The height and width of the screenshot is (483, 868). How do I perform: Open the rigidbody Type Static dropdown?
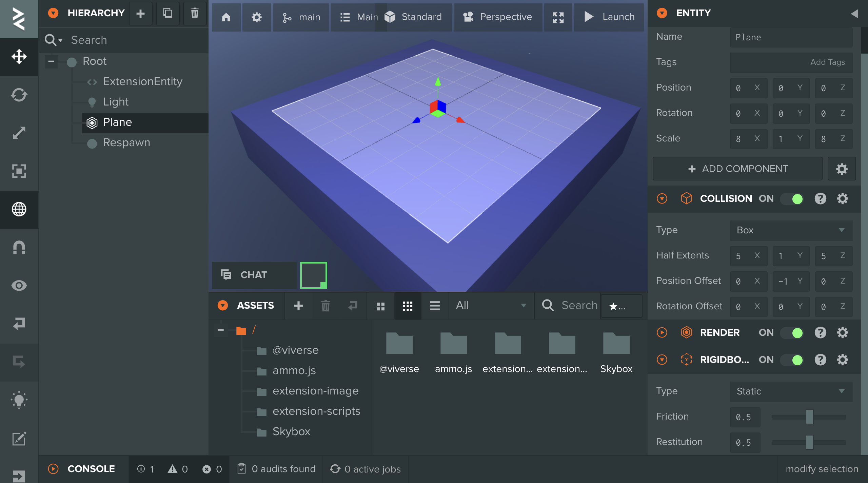tap(791, 391)
